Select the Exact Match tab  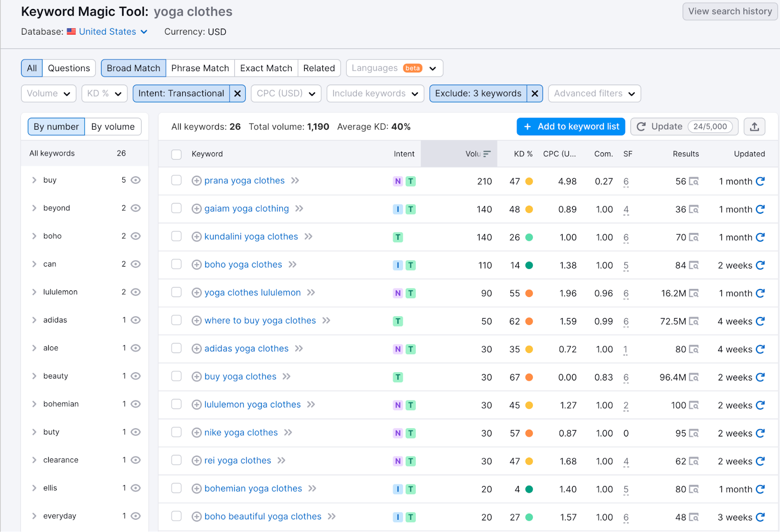(x=266, y=68)
